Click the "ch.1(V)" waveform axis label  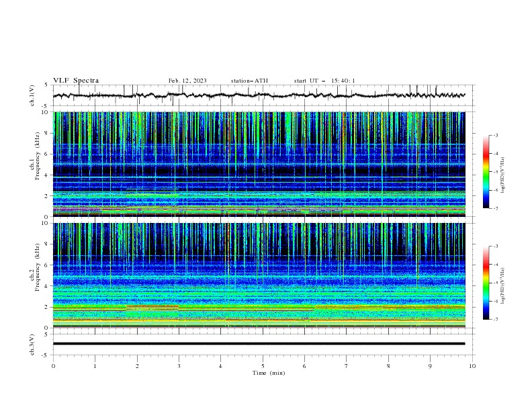pos(32,95)
